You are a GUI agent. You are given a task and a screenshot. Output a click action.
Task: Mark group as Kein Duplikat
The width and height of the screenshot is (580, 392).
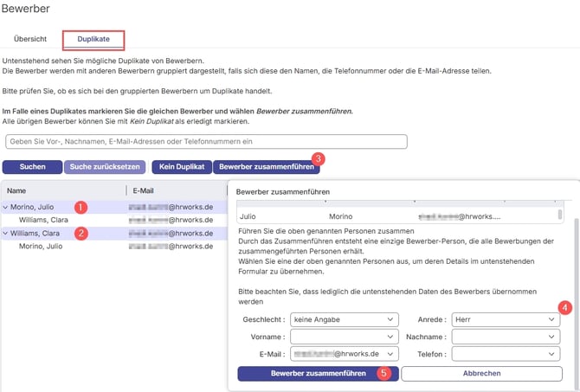[180, 165]
